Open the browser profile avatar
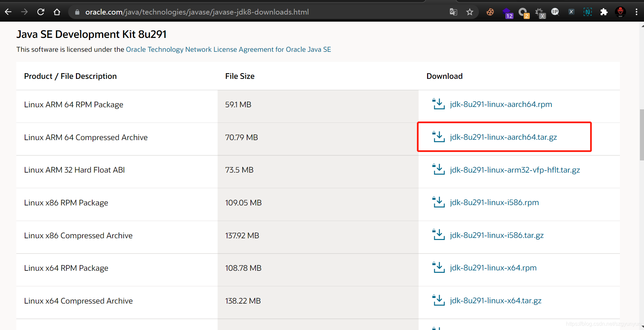644x330 pixels. [620, 12]
